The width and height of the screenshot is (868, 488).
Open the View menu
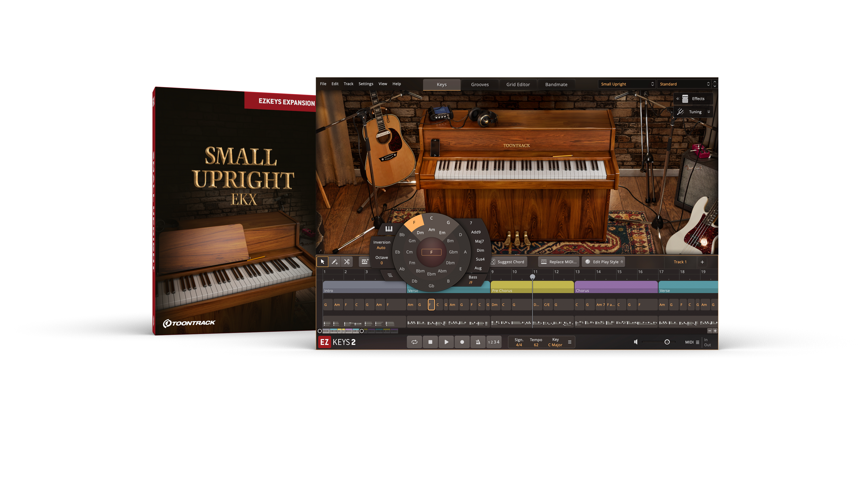point(383,83)
